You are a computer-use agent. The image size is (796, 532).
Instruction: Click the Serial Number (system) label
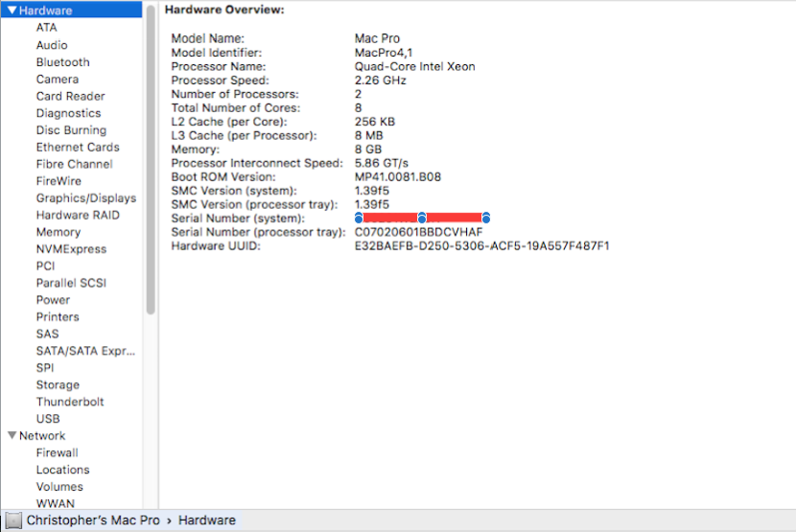(238, 219)
